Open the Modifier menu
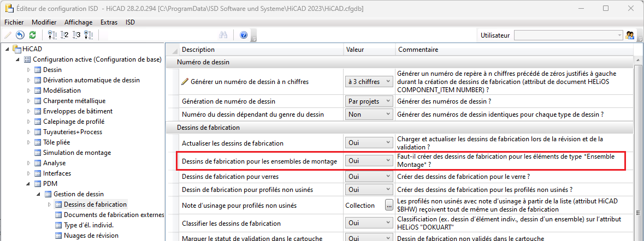 [44, 22]
